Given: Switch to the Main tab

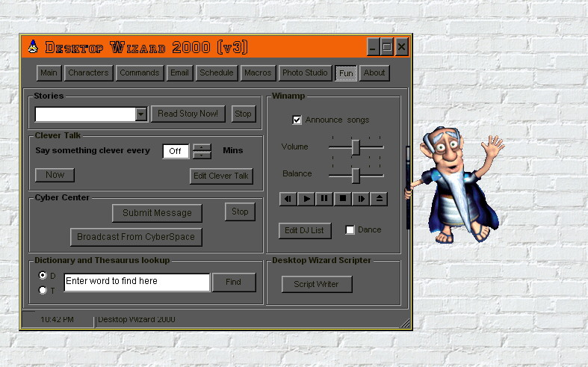Looking at the screenshot, I should [x=49, y=73].
